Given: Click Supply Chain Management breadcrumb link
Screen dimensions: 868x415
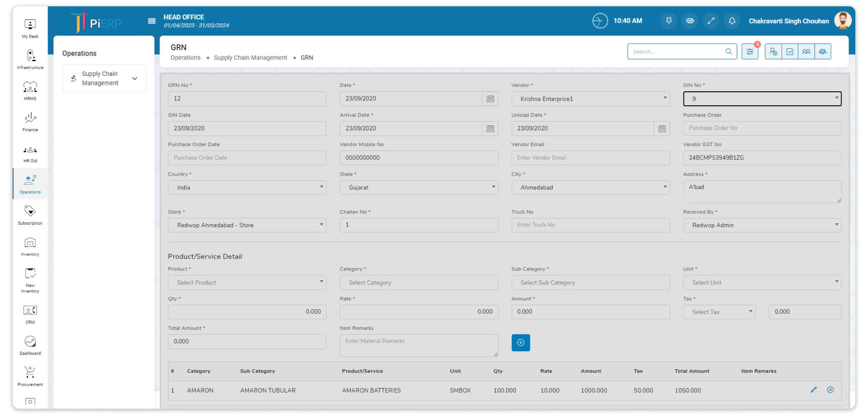Looking at the screenshot, I should [250, 58].
